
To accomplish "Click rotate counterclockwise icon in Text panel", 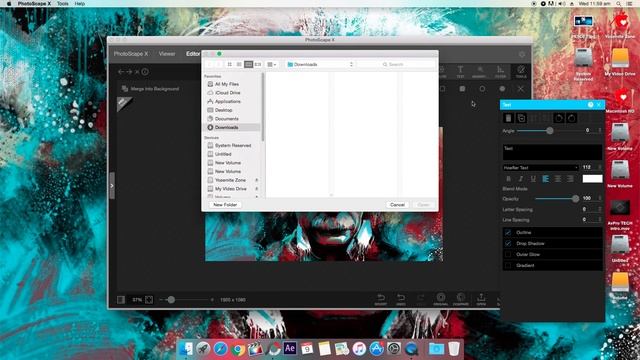I will (x=559, y=118).
